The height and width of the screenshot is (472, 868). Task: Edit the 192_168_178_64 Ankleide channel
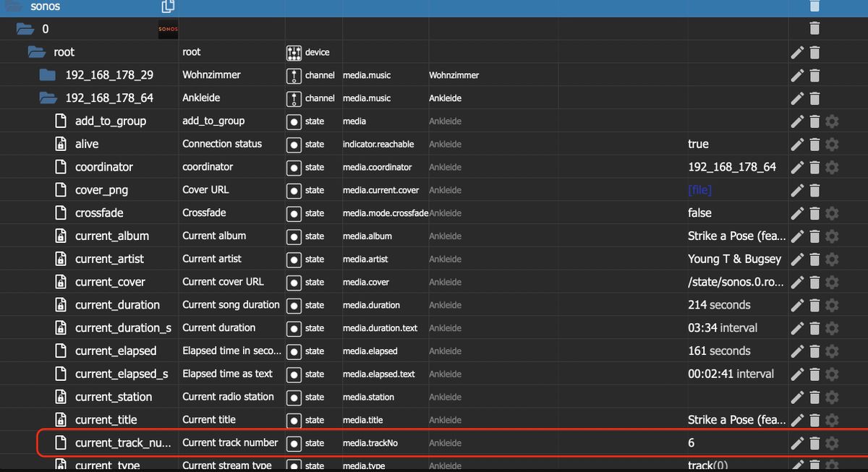pos(797,98)
